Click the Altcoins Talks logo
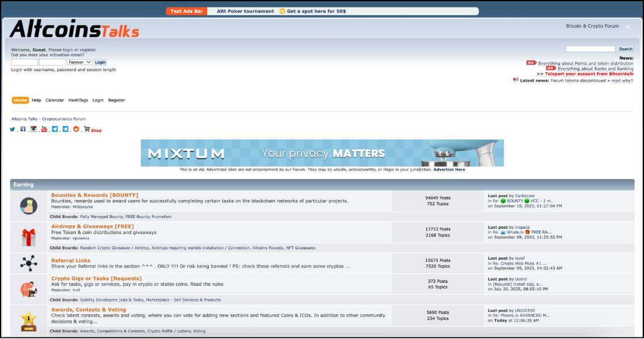The image size is (644, 339). pos(74,29)
